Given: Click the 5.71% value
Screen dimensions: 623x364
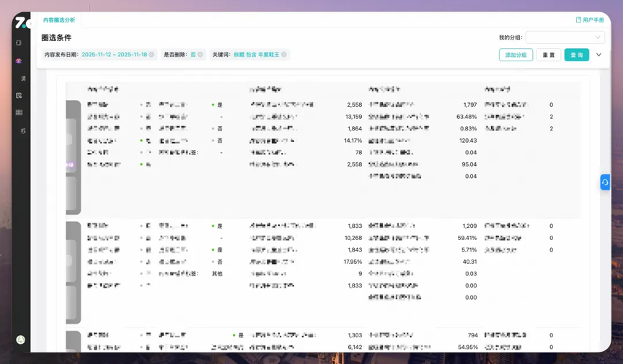Looking at the screenshot, I should tap(469, 250).
